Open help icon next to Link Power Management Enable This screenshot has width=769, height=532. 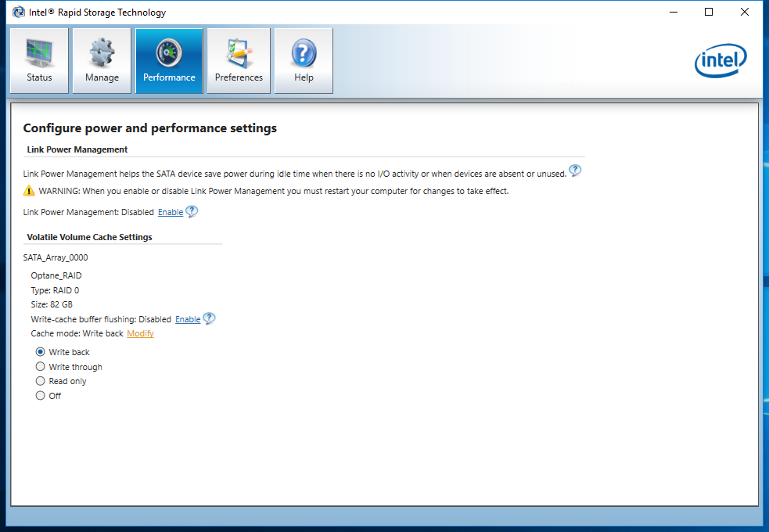pos(192,211)
